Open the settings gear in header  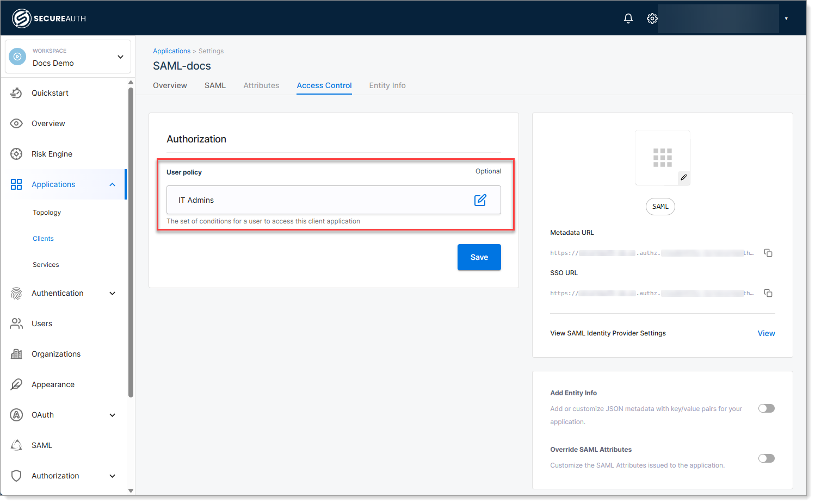click(652, 18)
